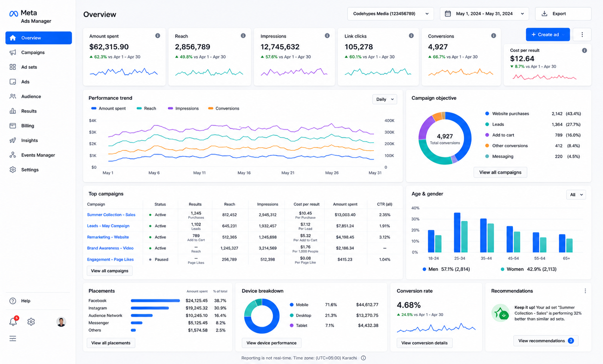Click the Settings gear icon beside Settings label
603x364 pixels.
point(13,169)
